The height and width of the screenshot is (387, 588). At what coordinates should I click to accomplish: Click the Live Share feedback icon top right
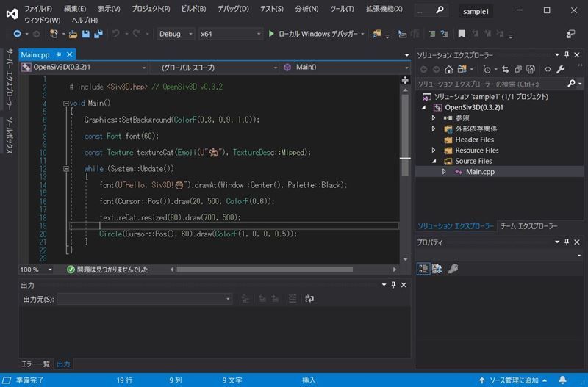pos(570,34)
